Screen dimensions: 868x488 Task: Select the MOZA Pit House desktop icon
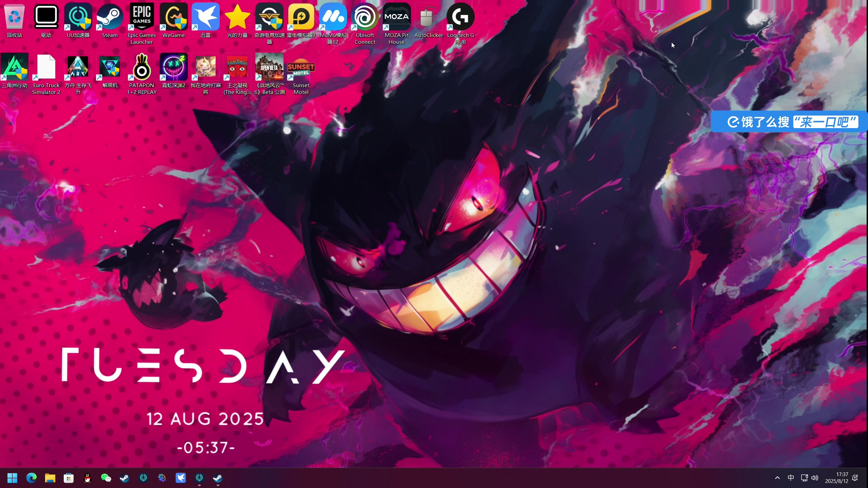tap(397, 24)
